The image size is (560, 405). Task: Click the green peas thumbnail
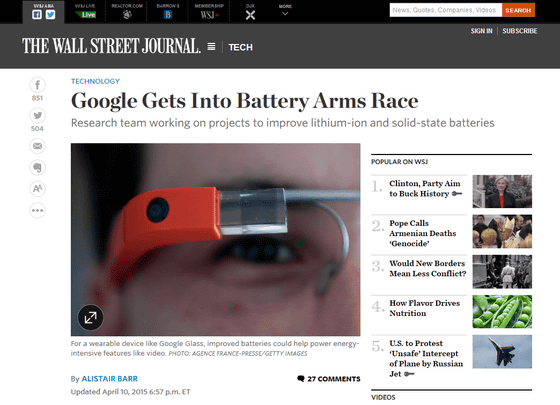[502, 311]
